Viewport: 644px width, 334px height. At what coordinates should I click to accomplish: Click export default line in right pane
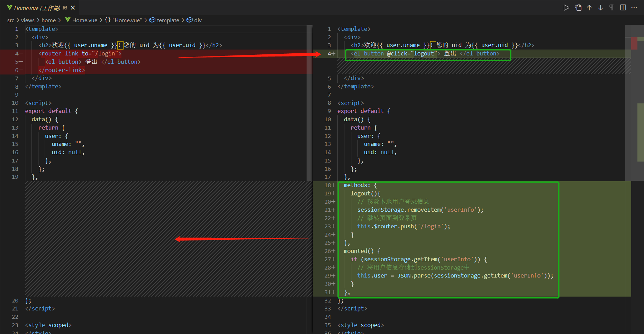(x=364, y=111)
